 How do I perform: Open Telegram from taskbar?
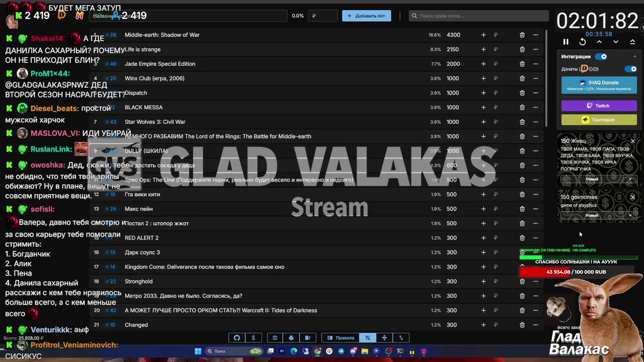pos(341,351)
